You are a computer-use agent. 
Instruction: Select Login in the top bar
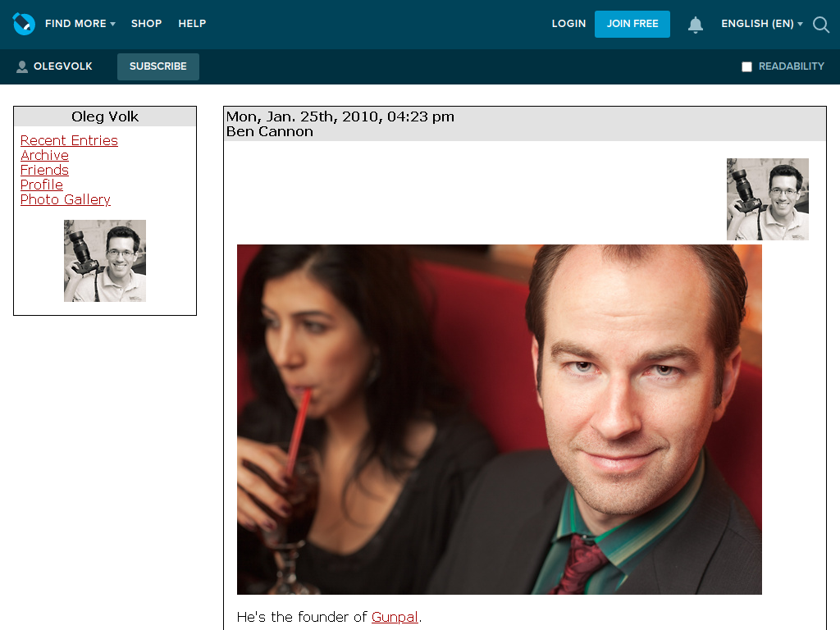pyautogui.click(x=568, y=24)
